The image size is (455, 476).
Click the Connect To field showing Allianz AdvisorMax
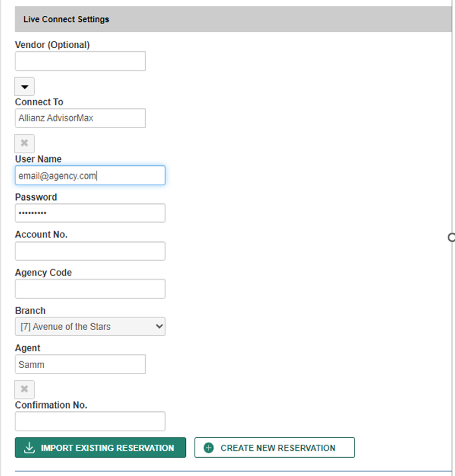81,118
